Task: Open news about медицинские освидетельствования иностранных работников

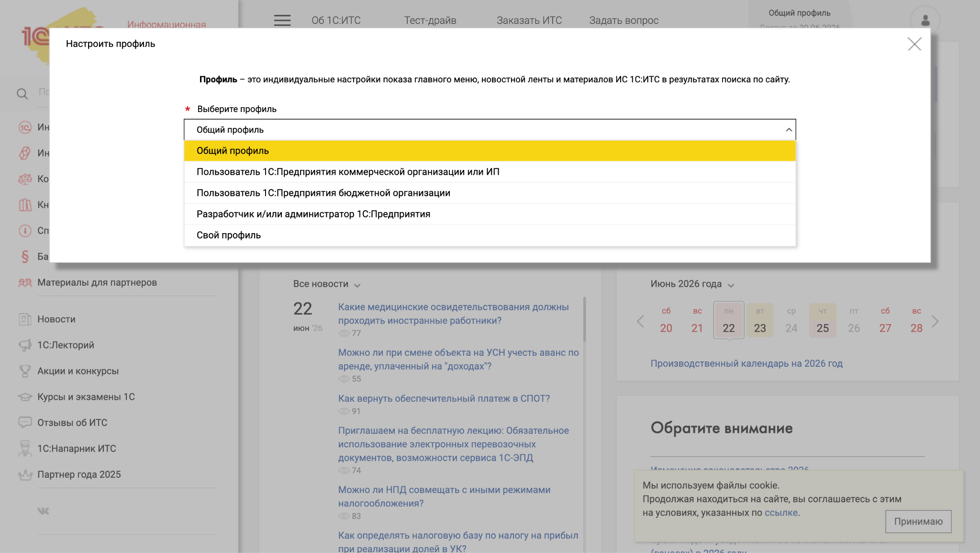Action: pyautogui.click(x=454, y=314)
